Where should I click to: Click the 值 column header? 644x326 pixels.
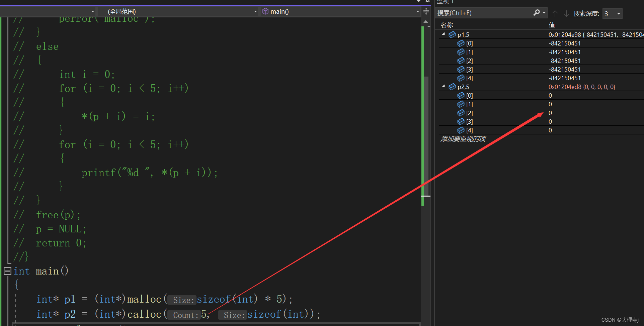(552, 25)
